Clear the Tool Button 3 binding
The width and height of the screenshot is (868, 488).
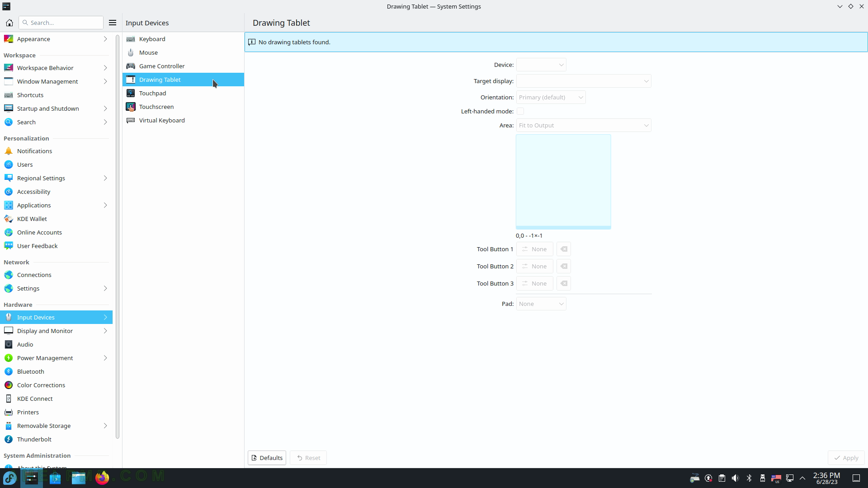[x=564, y=283]
